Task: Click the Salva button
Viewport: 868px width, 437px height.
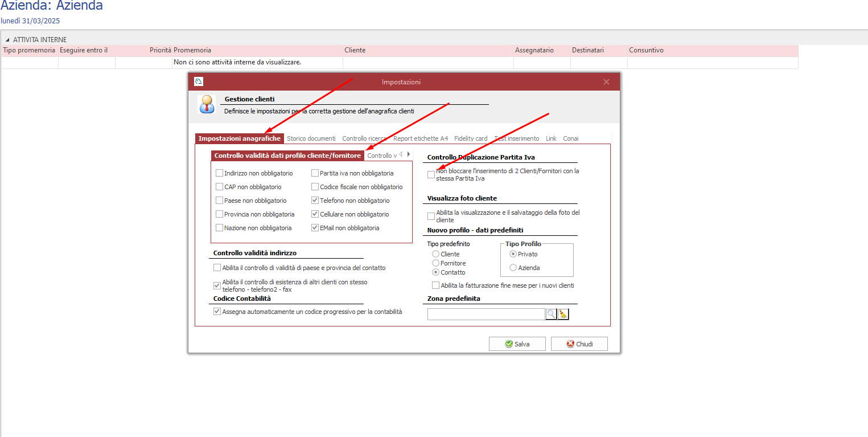Action: pyautogui.click(x=517, y=344)
